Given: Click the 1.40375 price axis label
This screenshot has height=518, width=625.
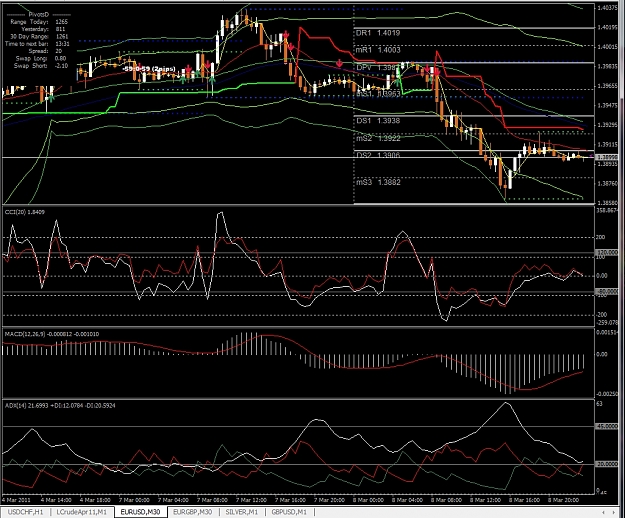Looking at the screenshot, I should (607, 8).
